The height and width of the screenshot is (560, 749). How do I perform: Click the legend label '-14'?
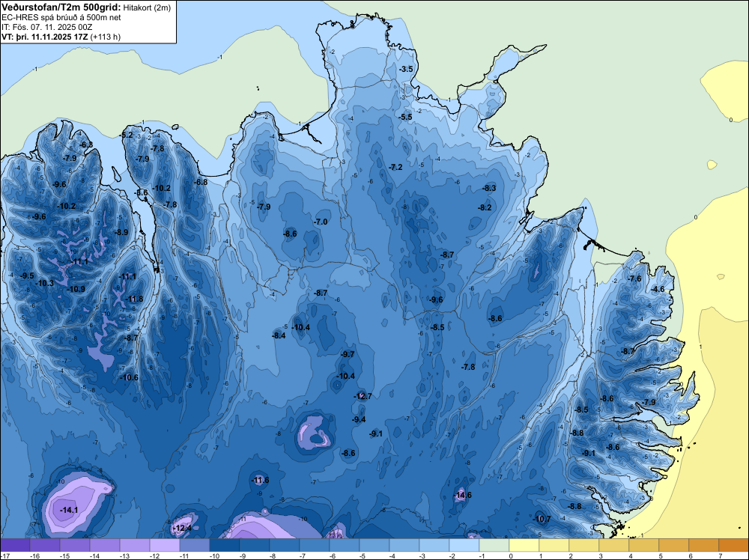pyautogui.click(x=94, y=556)
